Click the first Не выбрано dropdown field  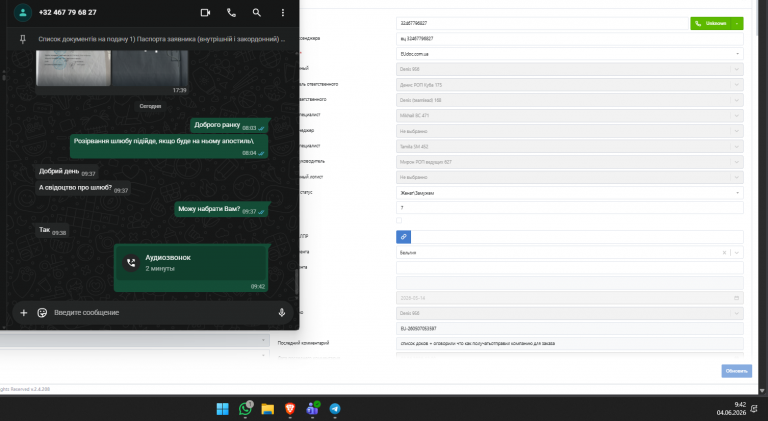coord(570,131)
